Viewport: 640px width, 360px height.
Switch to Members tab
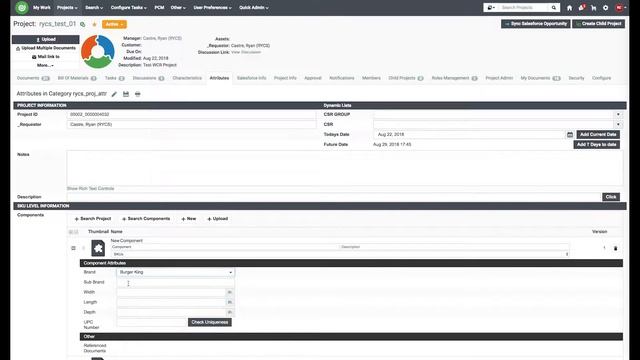click(371, 78)
